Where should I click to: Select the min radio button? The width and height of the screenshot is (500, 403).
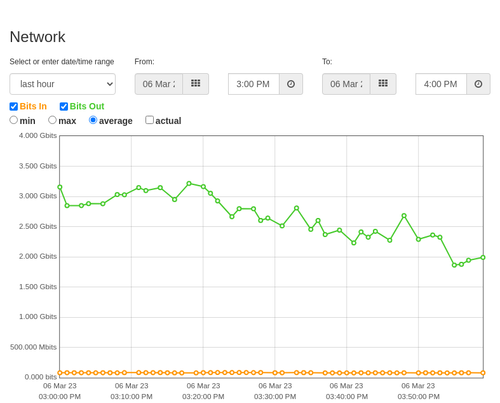pyautogui.click(x=14, y=120)
